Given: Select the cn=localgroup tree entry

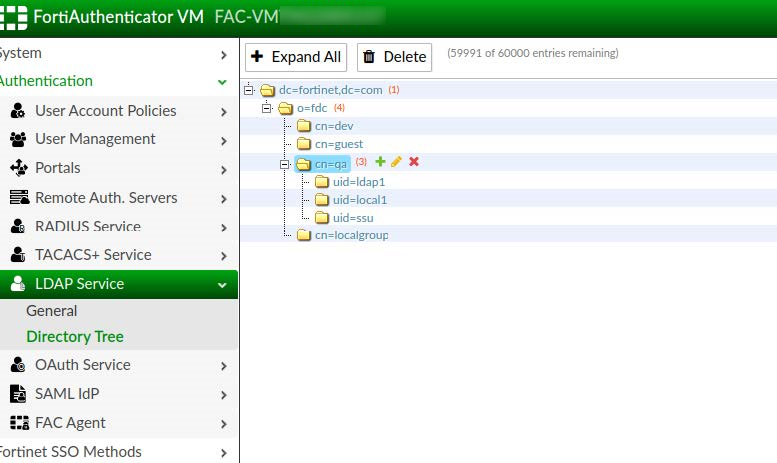Looking at the screenshot, I should [351, 235].
